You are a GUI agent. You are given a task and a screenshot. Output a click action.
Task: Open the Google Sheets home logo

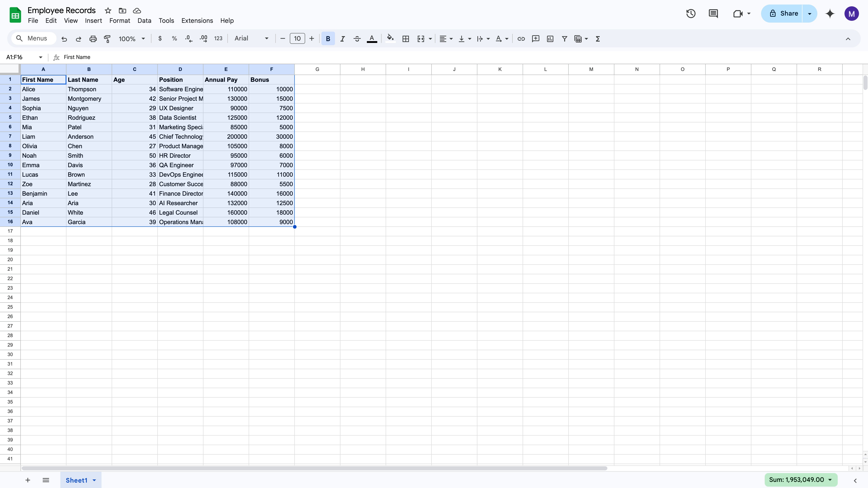coord(15,15)
